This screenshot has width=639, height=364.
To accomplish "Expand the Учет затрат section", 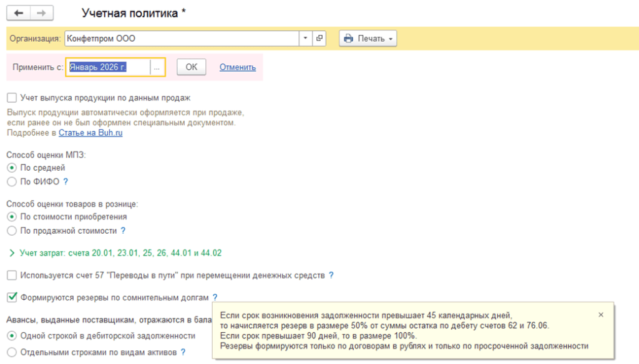I will (x=12, y=253).
